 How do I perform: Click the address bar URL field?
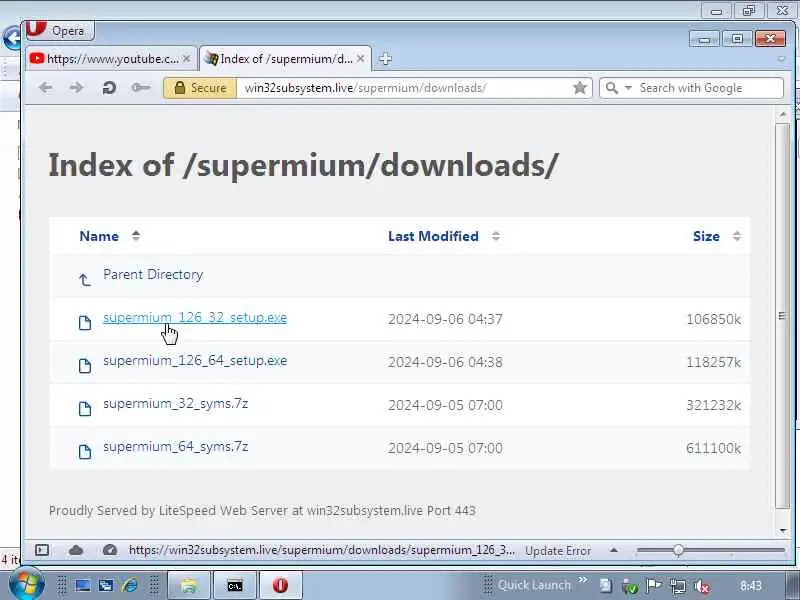(x=403, y=88)
